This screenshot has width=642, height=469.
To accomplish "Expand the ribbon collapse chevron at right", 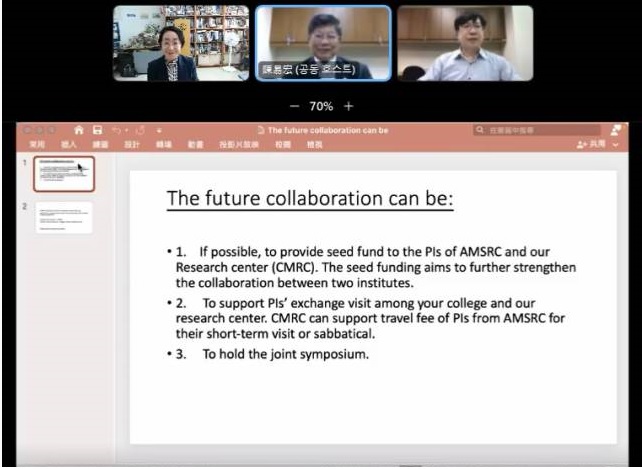I will (617, 145).
